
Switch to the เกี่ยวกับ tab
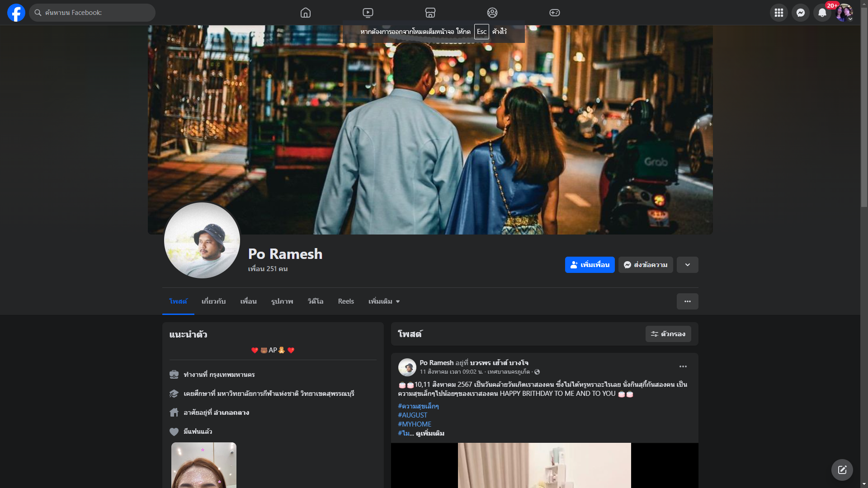point(213,301)
